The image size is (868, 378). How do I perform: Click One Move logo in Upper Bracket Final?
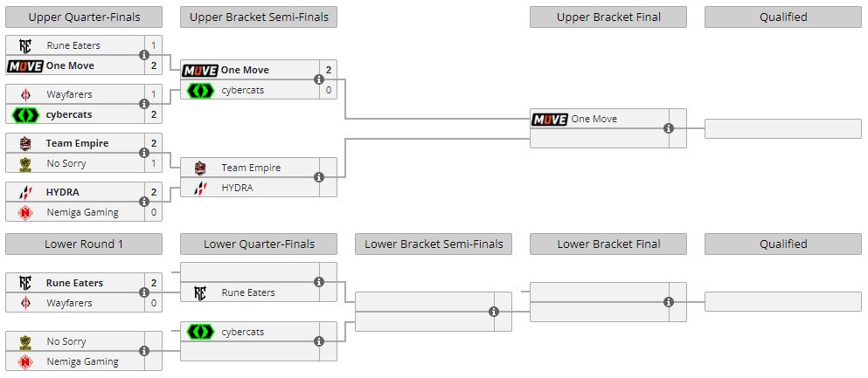(550, 119)
